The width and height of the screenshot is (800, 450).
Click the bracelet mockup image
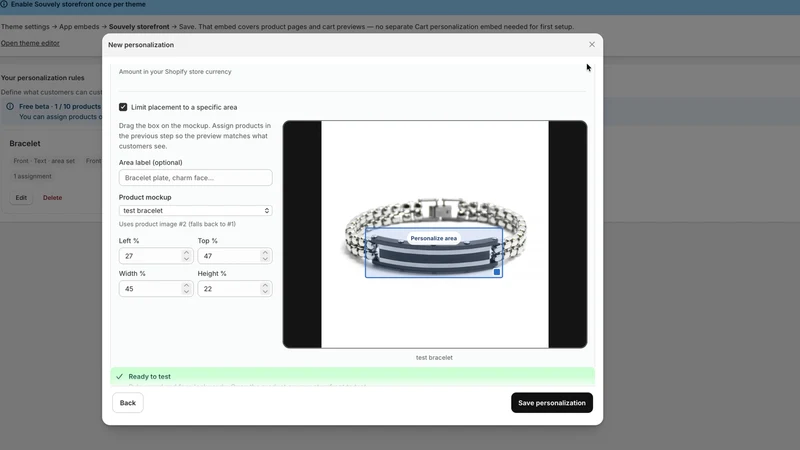tap(435, 234)
